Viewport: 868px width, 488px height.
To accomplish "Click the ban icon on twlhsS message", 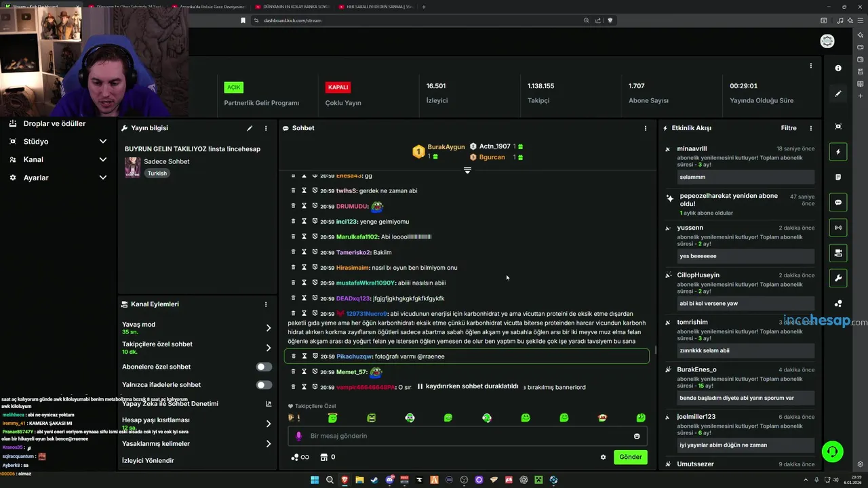I will pyautogui.click(x=315, y=190).
